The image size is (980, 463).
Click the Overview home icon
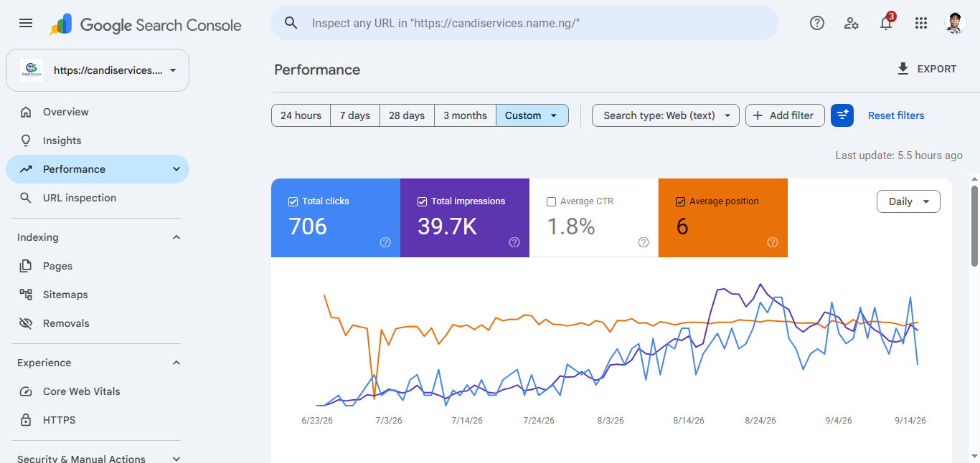coord(26,112)
